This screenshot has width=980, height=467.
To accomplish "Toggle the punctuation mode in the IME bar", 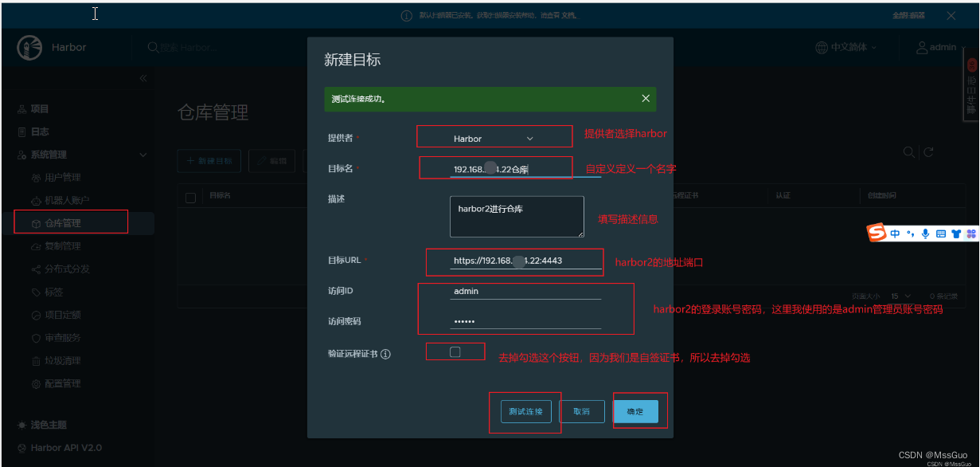I will [909, 233].
